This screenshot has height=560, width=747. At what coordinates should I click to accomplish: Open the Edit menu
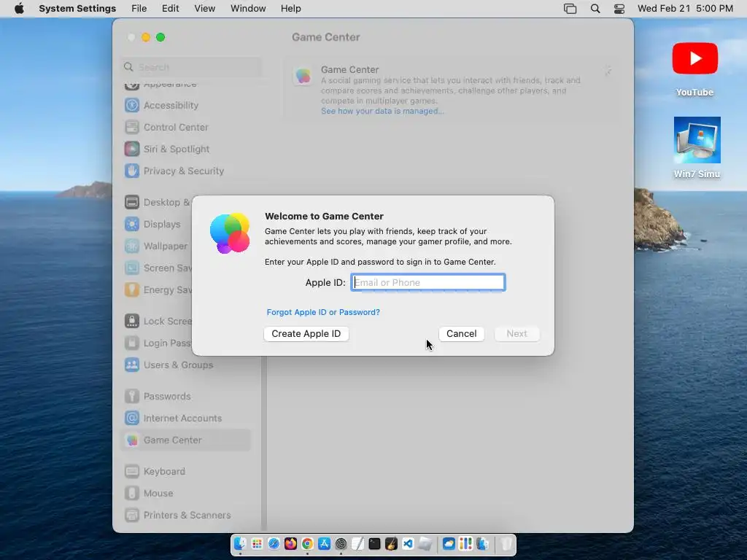point(170,9)
